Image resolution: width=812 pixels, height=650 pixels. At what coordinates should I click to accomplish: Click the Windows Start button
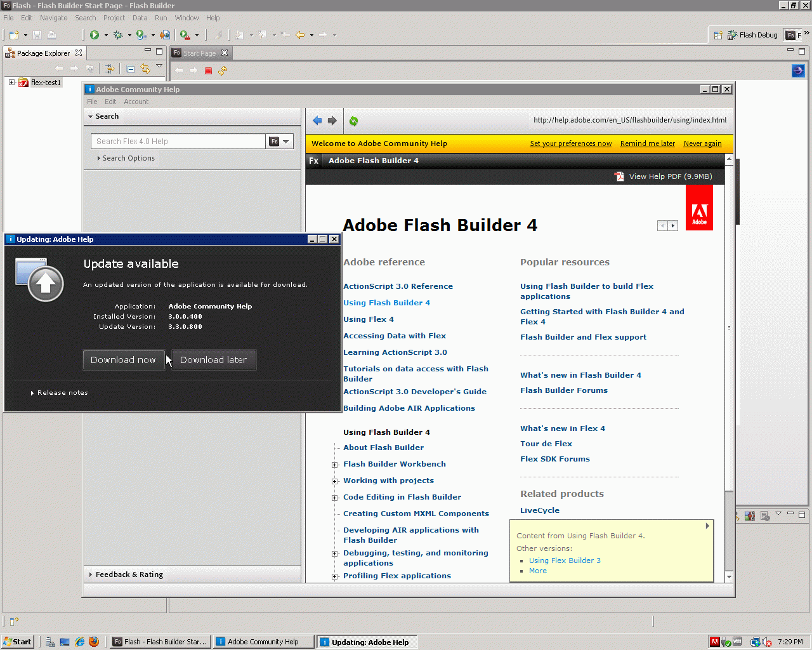click(17, 642)
